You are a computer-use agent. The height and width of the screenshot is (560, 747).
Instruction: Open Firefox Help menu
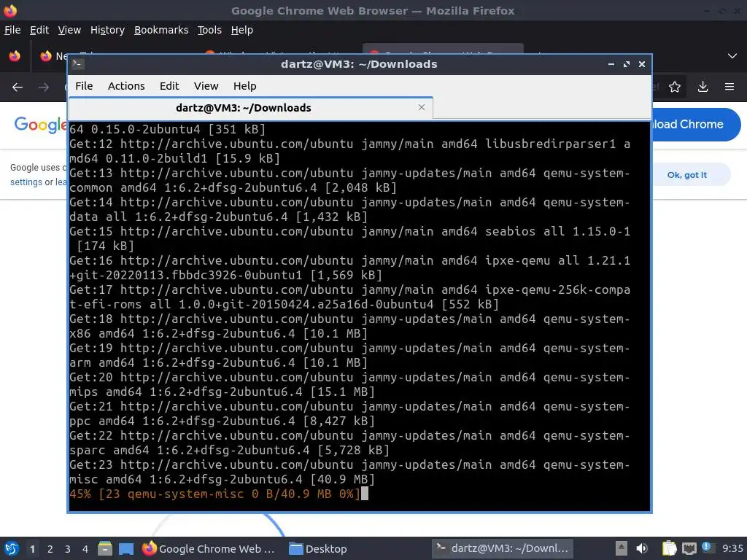[242, 30]
